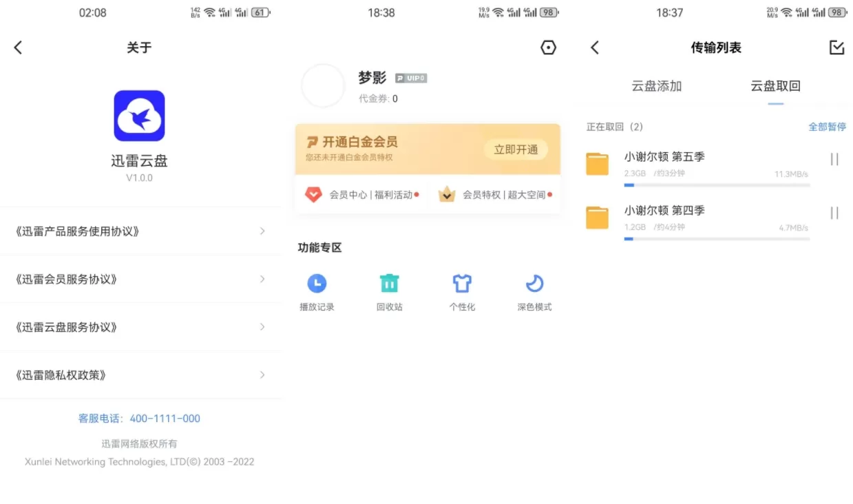Tap 开通白金会员 banner title

[360, 142]
